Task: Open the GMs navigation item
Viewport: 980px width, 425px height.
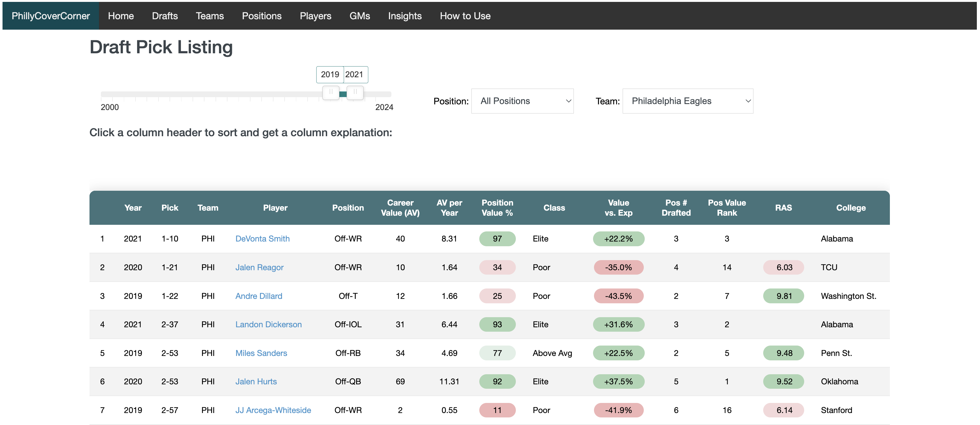Action: (360, 15)
